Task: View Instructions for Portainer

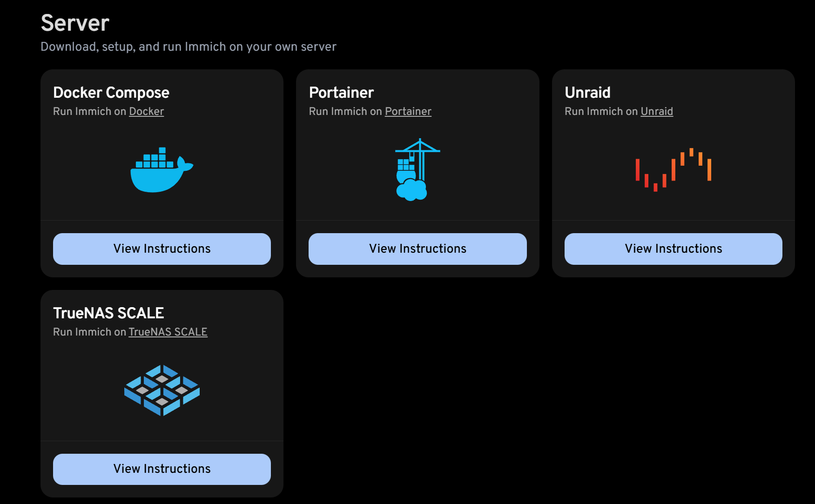Action: pyautogui.click(x=418, y=249)
